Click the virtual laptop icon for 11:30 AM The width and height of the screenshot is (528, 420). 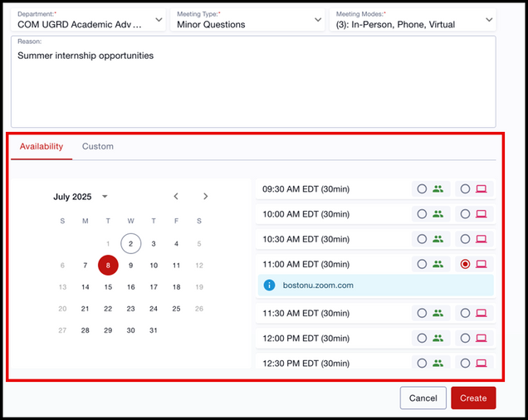click(x=482, y=313)
